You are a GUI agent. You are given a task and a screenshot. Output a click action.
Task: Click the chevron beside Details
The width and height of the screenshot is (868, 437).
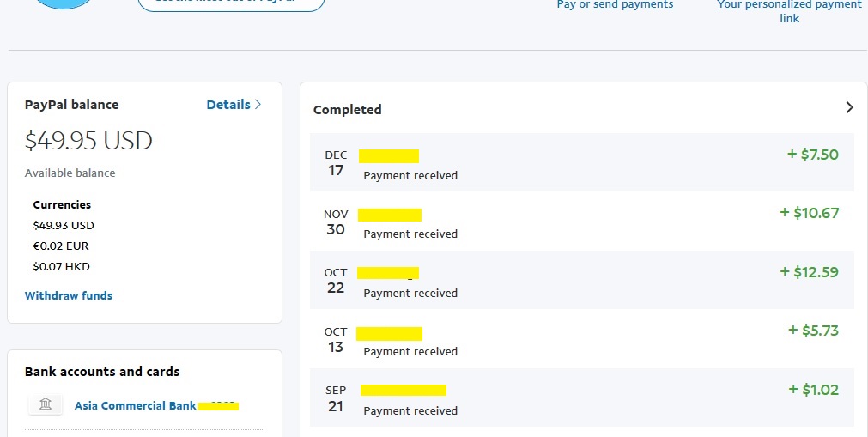(258, 105)
